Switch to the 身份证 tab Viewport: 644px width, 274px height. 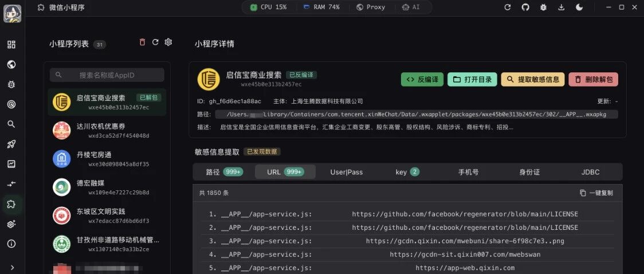529,172
